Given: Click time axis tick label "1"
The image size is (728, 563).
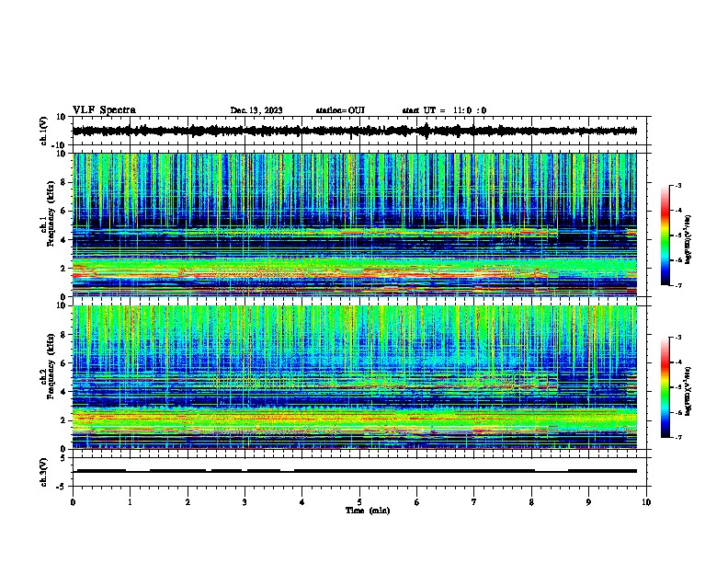Looking at the screenshot, I should tap(130, 502).
